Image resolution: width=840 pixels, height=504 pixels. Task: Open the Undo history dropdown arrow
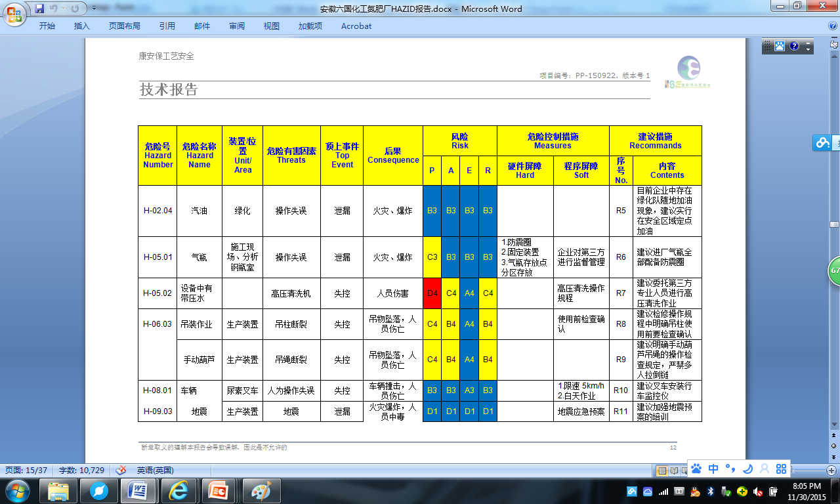pyautogui.click(x=64, y=9)
